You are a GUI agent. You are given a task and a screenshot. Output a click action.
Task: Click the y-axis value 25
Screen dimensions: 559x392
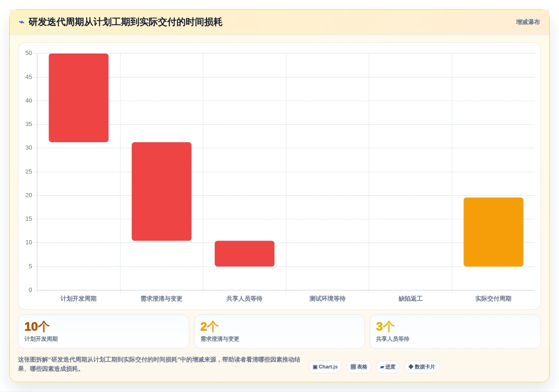point(29,172)
